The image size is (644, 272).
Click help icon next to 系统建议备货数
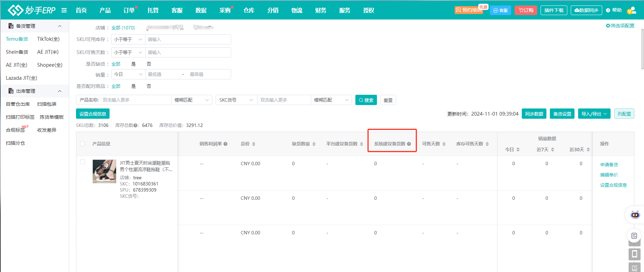click(409, 144)
